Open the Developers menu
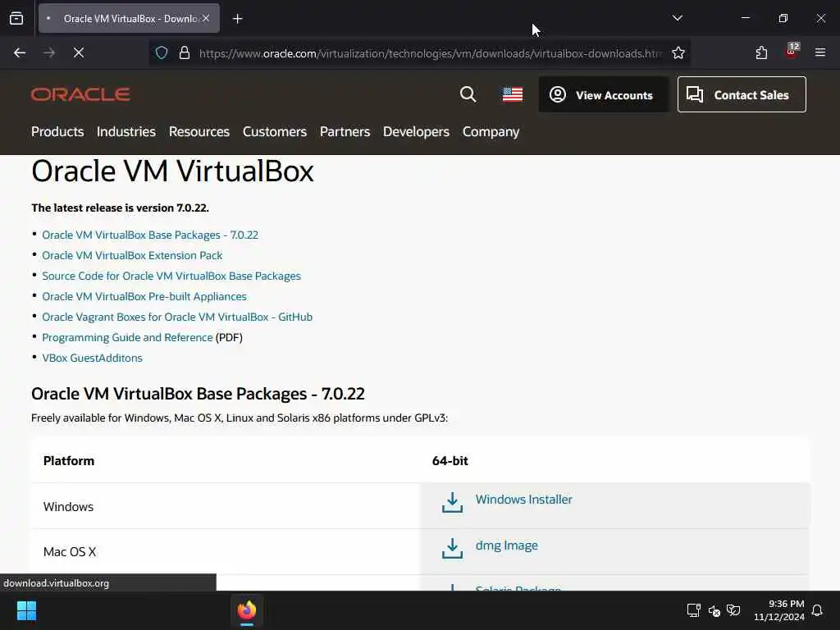The width and height of the screenshot is (840, 630). 416,132
